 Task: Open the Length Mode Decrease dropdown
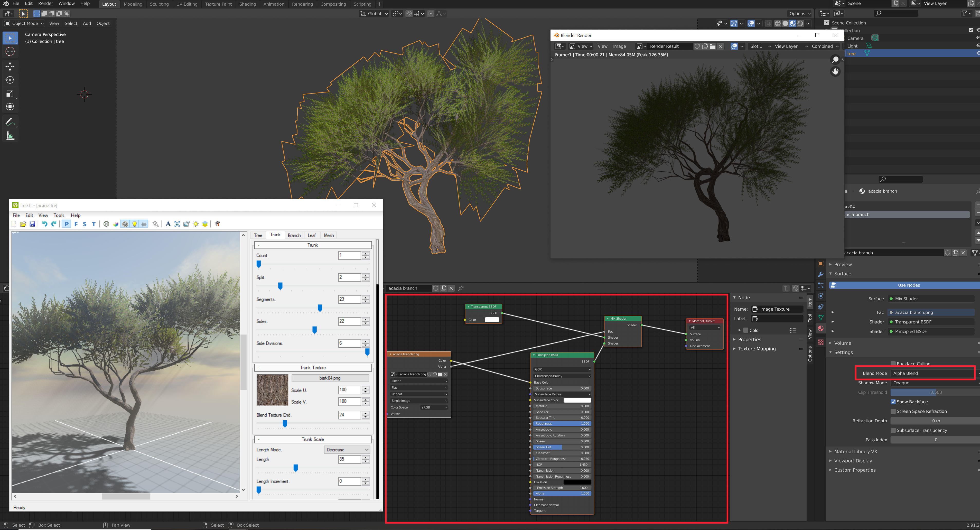[x=347, y=450]
